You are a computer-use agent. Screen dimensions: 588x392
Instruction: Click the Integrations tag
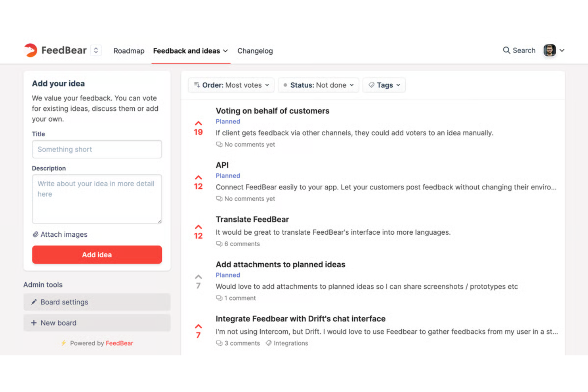[291, 343]
